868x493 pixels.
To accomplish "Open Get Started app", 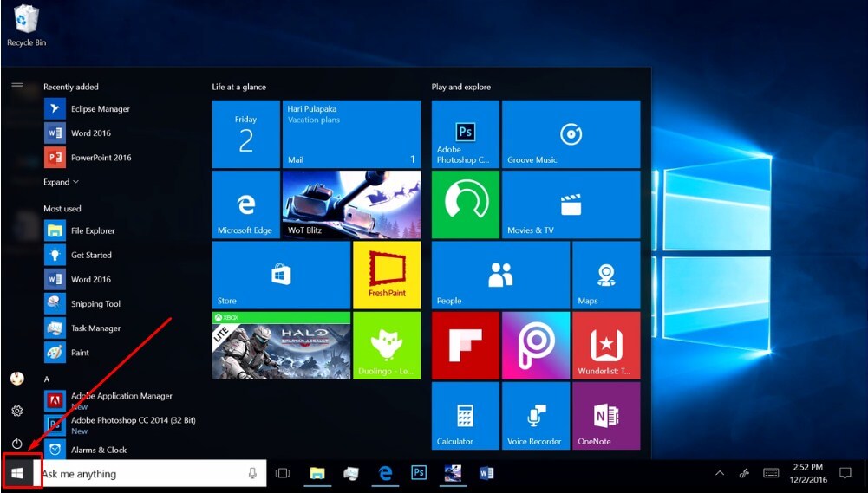I will (79, 255).
